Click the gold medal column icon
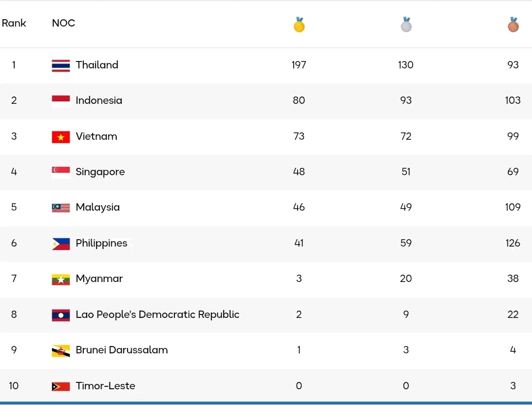Image resolution: width=532 pixels, height=408 pixels. pos(299,25)
